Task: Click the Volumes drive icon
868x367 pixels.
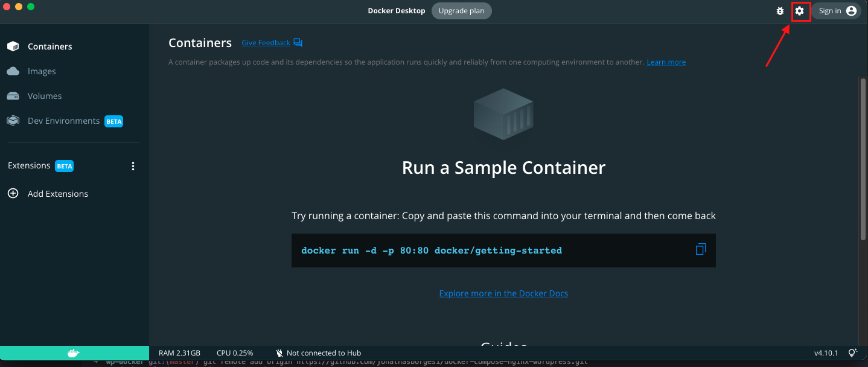Action: pos(13,96)
